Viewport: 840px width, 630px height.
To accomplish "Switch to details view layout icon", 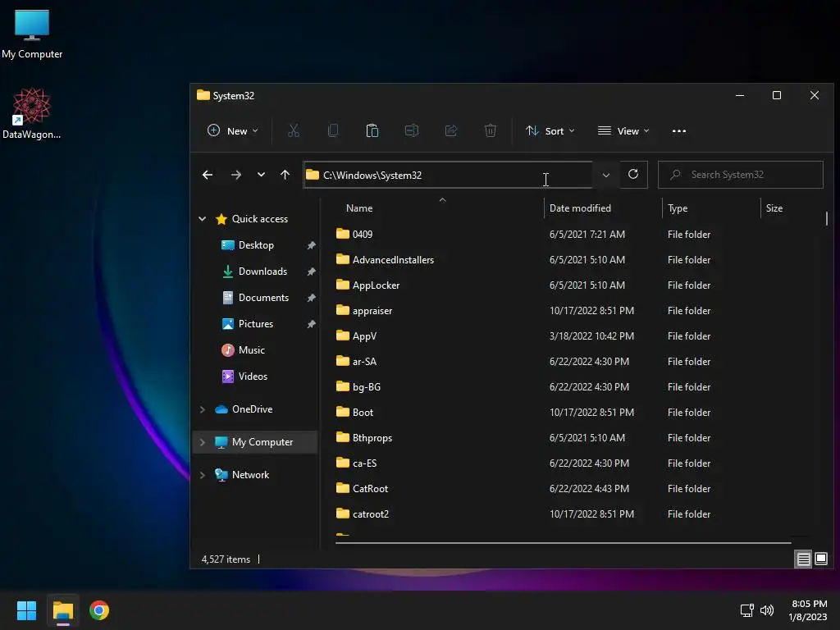I will coord(804,559).
